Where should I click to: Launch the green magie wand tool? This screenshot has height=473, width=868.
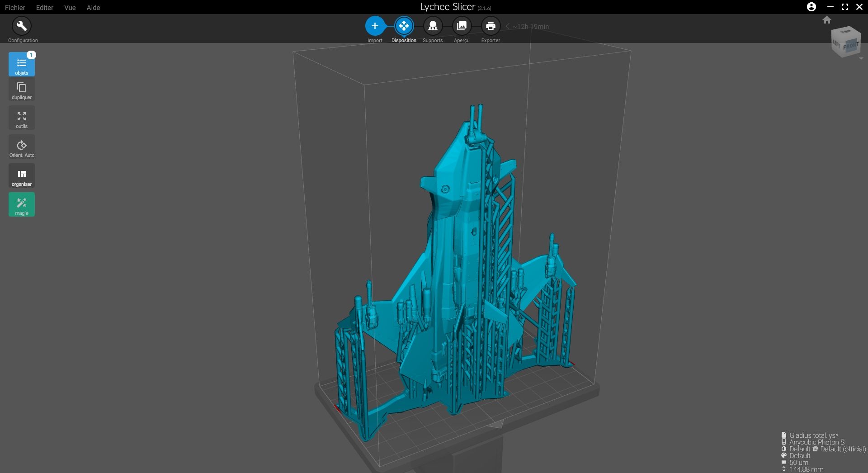[x=21, y=205]
